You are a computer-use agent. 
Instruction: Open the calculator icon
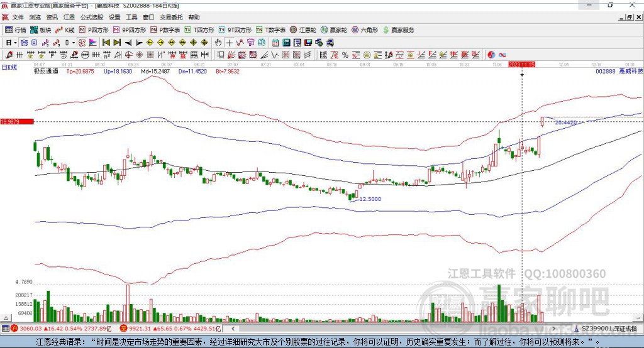[x=287, y=43]
